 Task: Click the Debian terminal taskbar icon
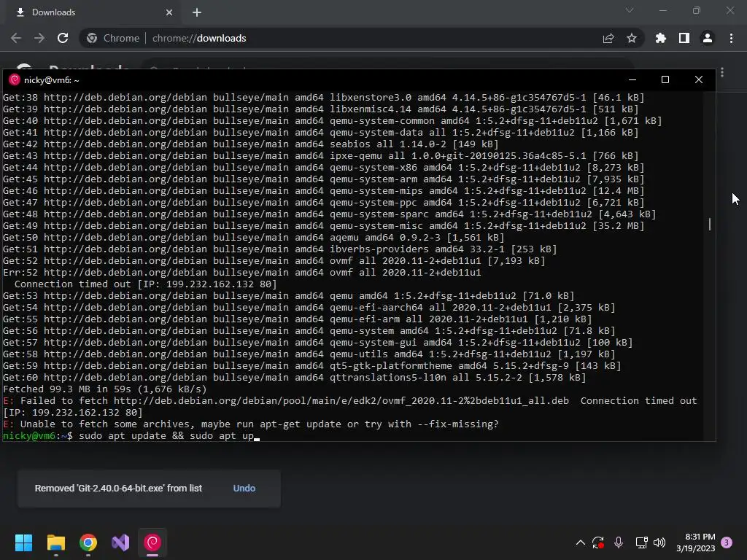click(152, 542)
